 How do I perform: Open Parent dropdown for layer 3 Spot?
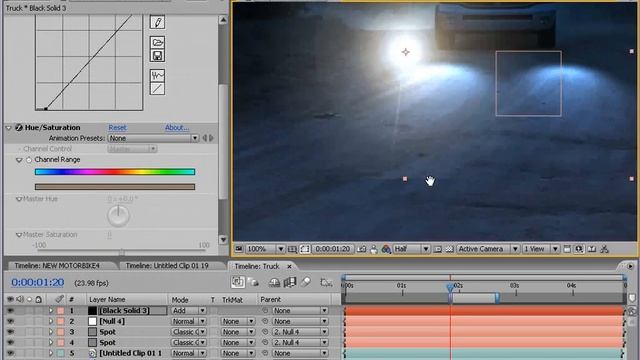300,332
